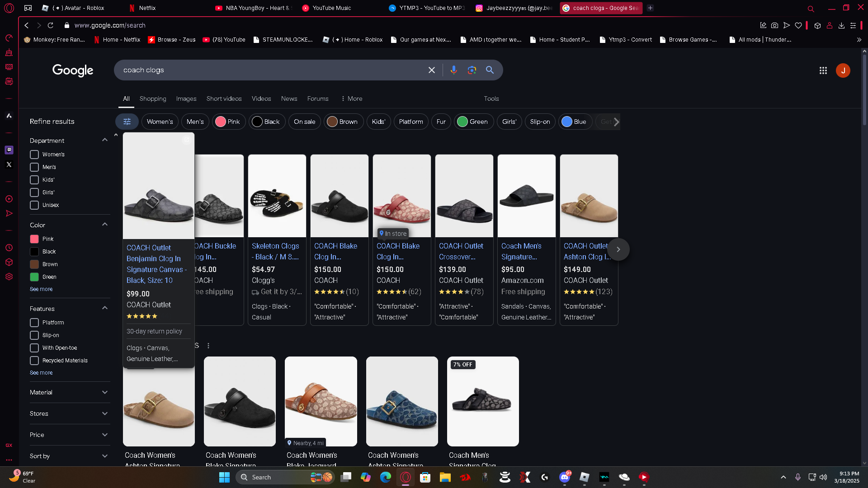Show more bookmarks with the double chevron
The height and width of the screenshot is (488, 868).
859,40
